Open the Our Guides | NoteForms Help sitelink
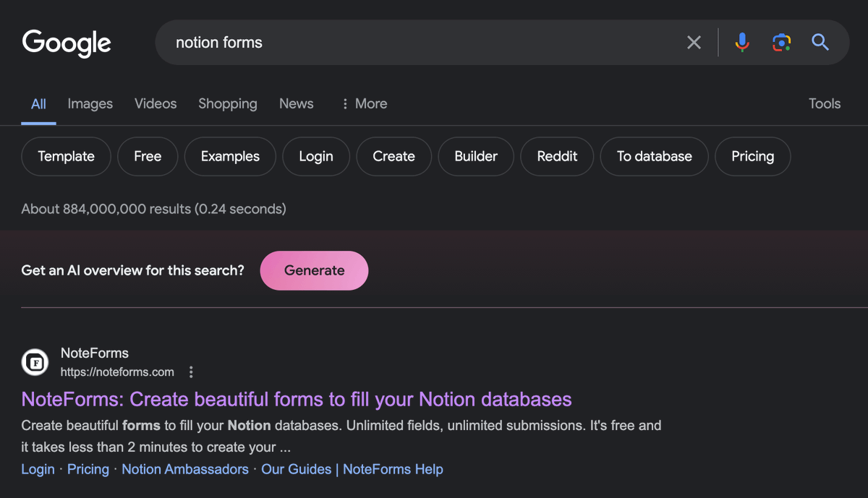The width and height of the screenshot is (868, 498). (x=352, y=469)
